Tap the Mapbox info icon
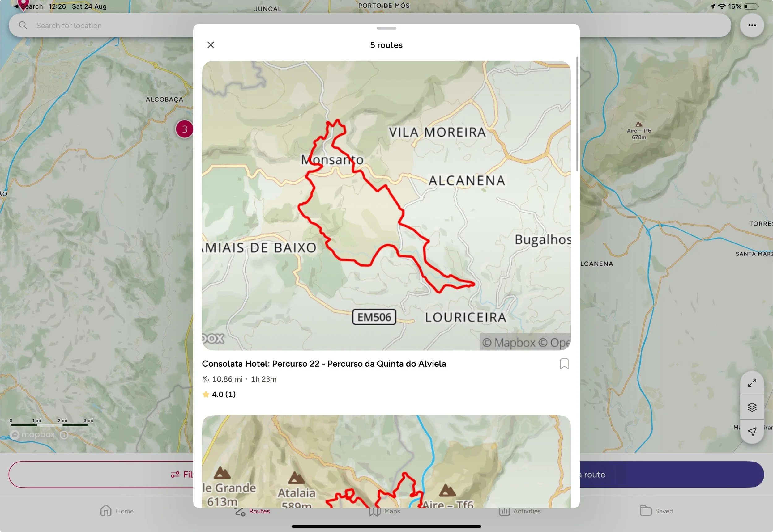Screen dimensions: 773x532 (x=64, y=435)
